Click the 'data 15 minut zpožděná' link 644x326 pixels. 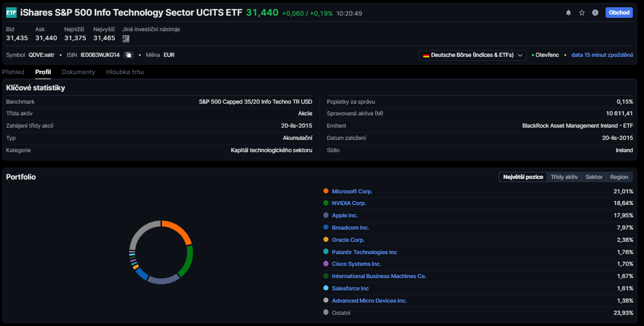602,55
